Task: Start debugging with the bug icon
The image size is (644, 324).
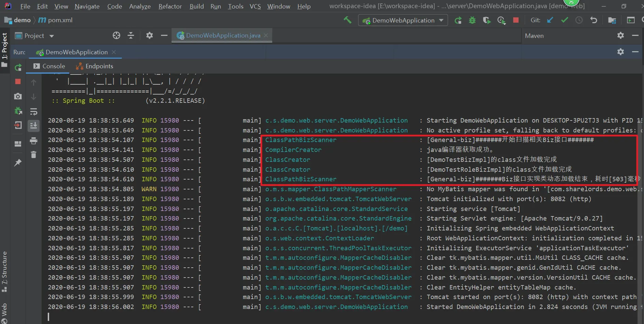Action: pos(472,20)
